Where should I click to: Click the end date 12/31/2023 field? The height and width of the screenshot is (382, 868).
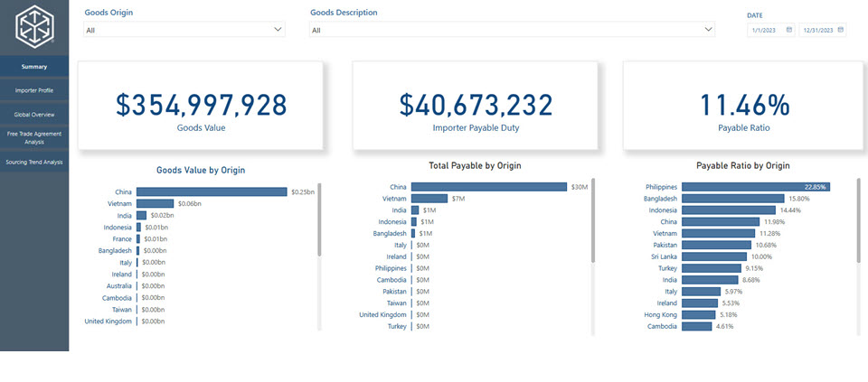click(816, 30)
